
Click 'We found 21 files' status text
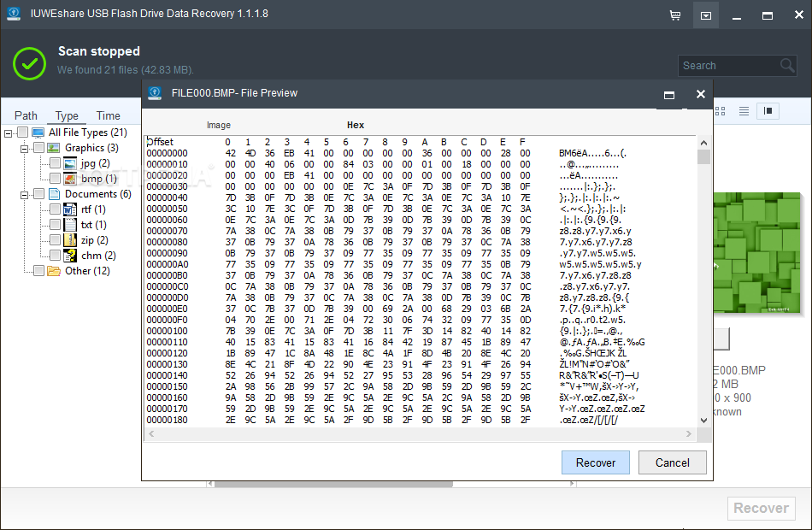pyautogui.click(x=126, y=70)
